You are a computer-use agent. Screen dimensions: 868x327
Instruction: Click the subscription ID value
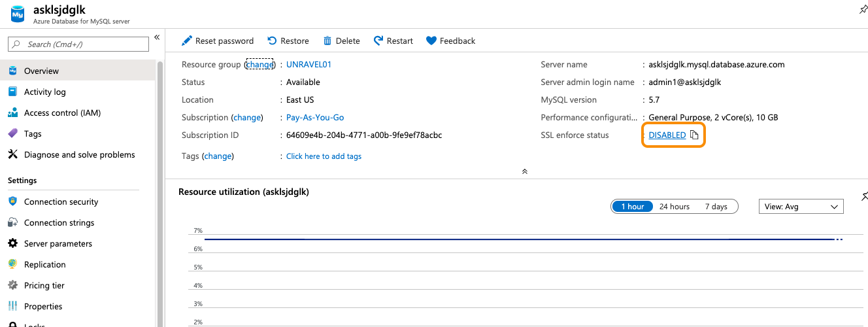coord(364,135)
